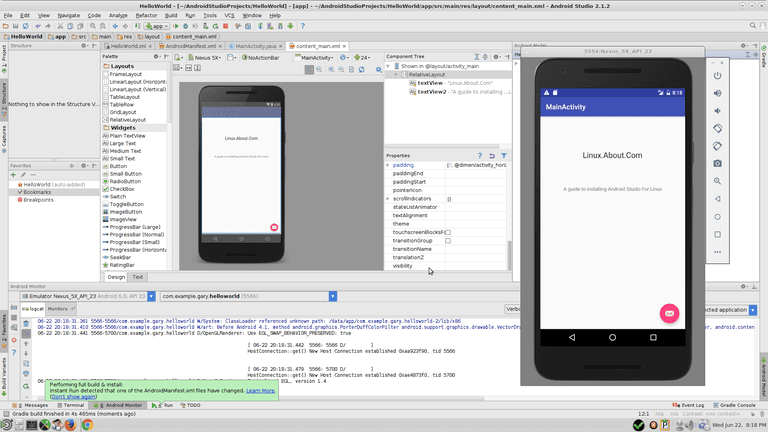Click Properties panel restore default arrow icon
This screenshot has height=432, width=768.
coord(492,156)
